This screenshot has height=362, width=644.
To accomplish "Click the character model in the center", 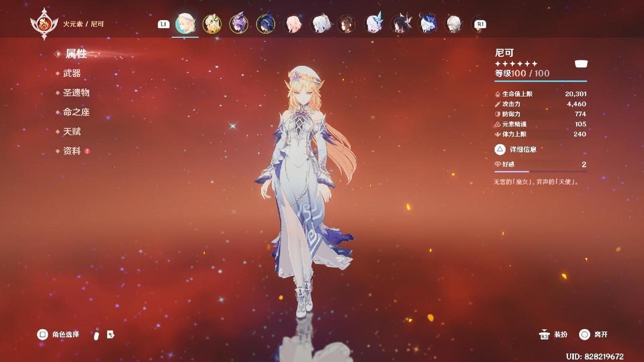I will [305, 191].
